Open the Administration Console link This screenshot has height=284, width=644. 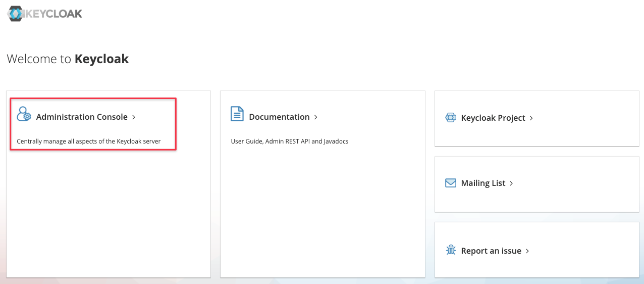pyautogui.click(x=82, y=117)
